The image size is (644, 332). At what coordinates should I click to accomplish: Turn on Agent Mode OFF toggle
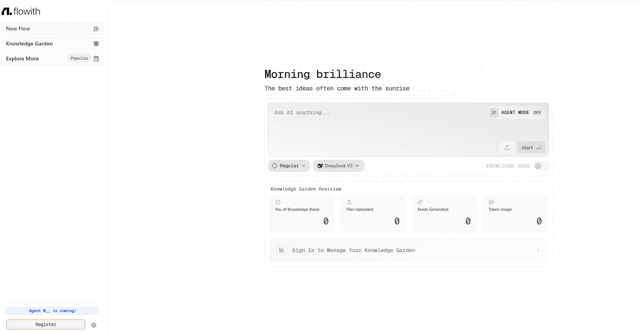(x=537, y=113)
